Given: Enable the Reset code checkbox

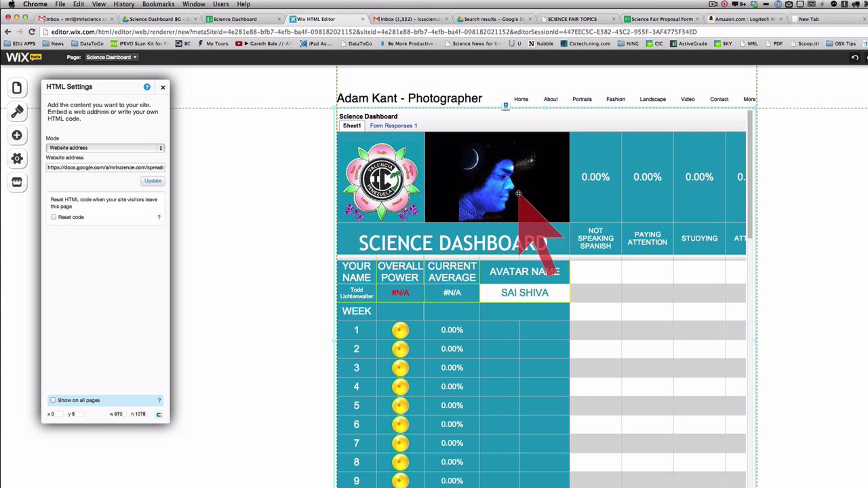Looking at the screenshot, I should point(54,217).
